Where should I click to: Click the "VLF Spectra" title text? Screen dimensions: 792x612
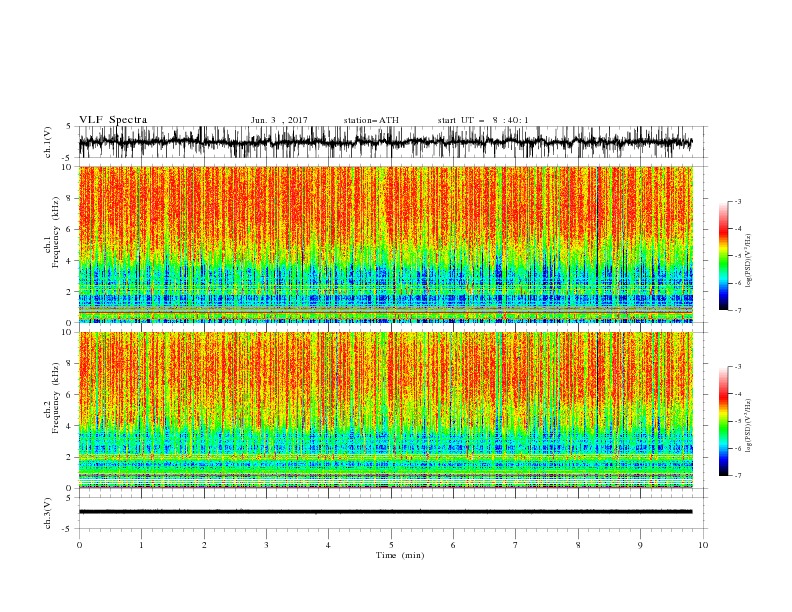113,120
